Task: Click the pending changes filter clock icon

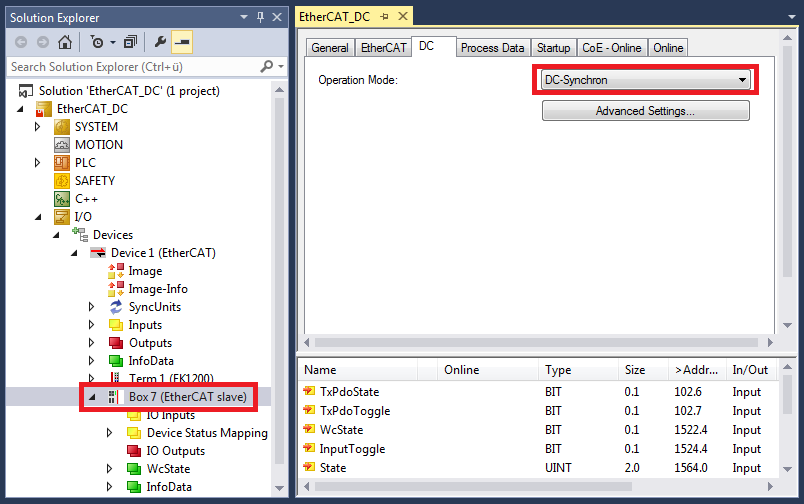Action: (x=97, y=42)
